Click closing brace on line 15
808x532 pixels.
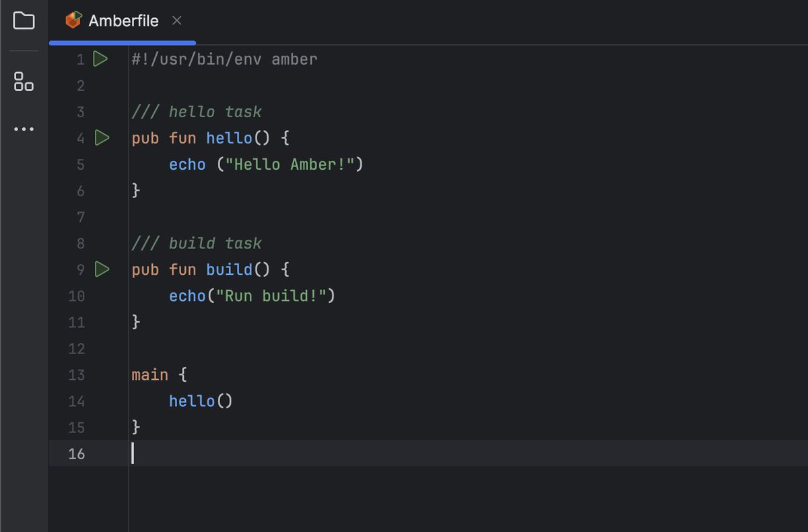pos(136,427)
